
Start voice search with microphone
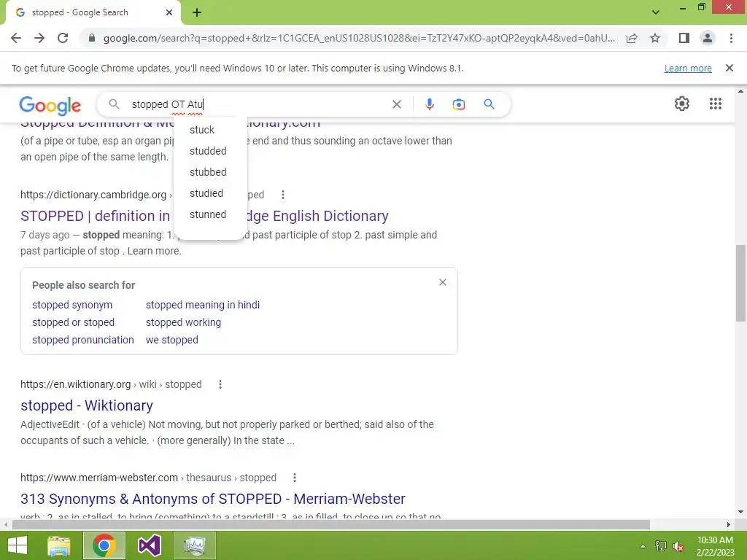429,104
